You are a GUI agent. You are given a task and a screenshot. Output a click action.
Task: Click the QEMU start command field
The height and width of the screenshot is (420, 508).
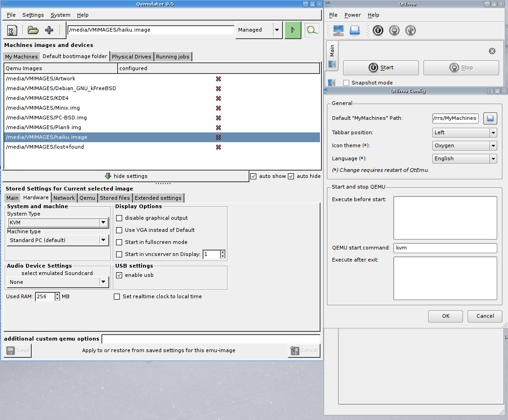point(445,248)
